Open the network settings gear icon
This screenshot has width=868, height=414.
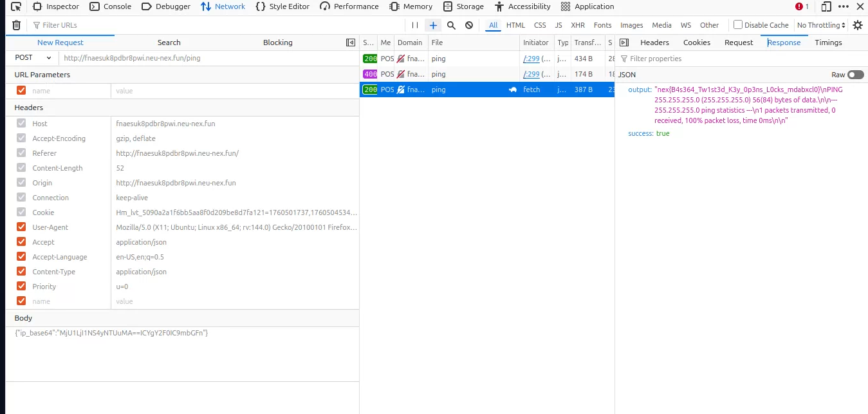coord(857,25)
